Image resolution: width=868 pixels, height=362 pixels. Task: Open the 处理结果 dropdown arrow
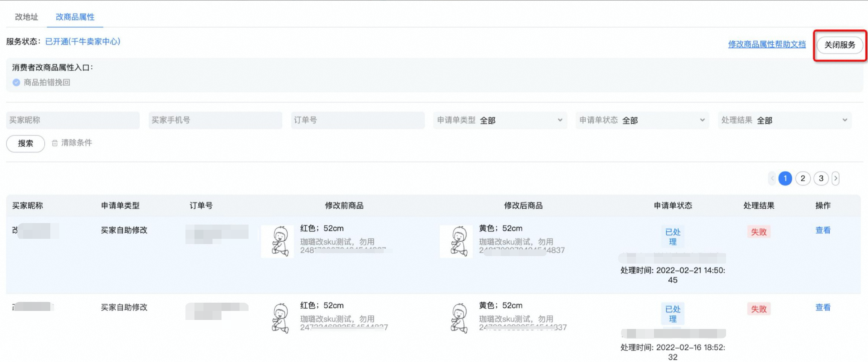pos(845,120)
